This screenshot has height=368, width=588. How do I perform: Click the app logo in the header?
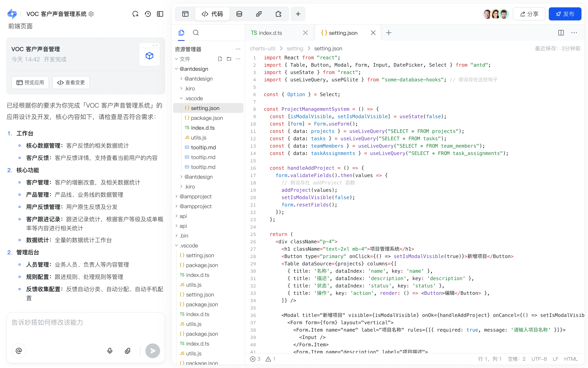coord(12,14)
